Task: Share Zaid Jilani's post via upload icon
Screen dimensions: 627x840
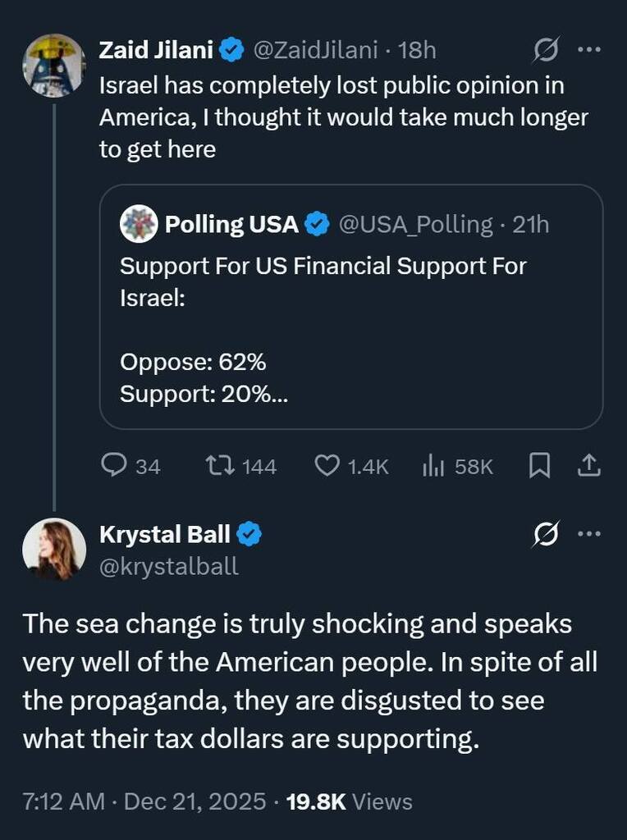Action: (x=589, y=466)
